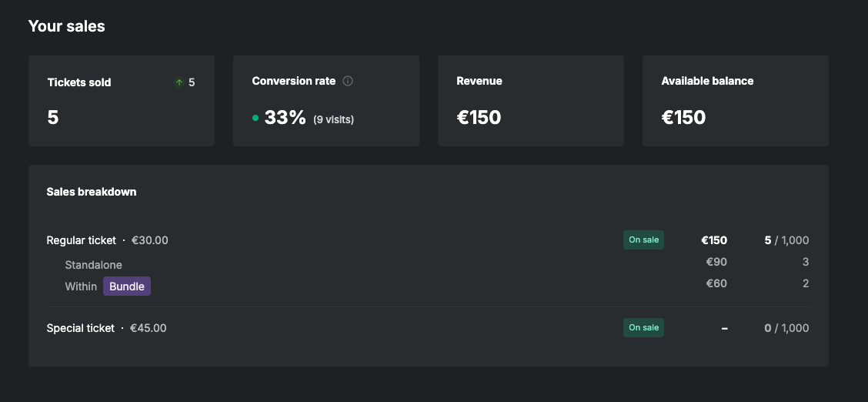The height and width of the screenshot is (402, 868).
Task: Click the "Standalone" sub-row label
Action: click(94, 265)
